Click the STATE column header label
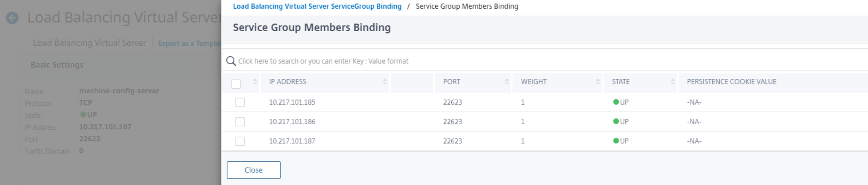The width and height of the screenshot is (868, 185). click(x=620, y=81)
